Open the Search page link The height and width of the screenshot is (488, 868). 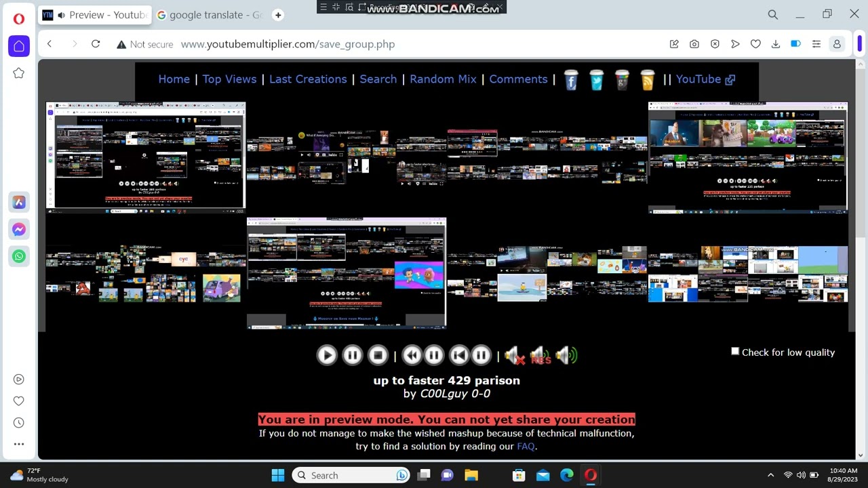tap(378, 79)
